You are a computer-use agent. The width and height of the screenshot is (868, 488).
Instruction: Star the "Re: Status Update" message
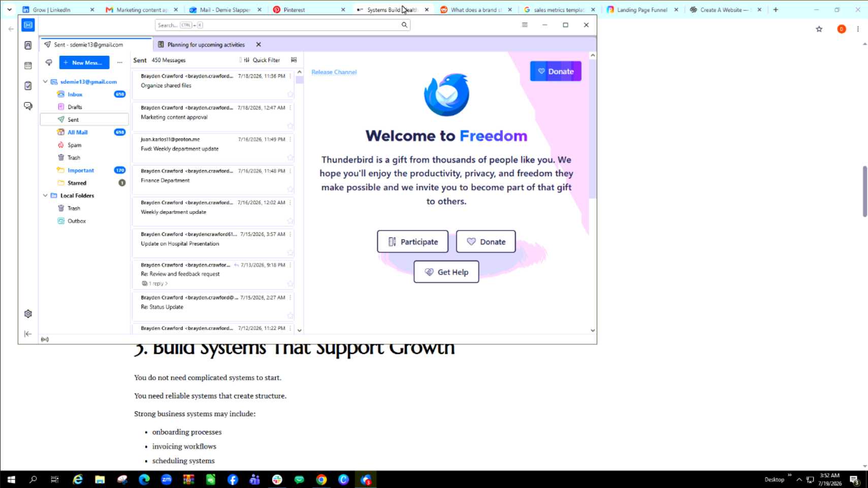290,316
